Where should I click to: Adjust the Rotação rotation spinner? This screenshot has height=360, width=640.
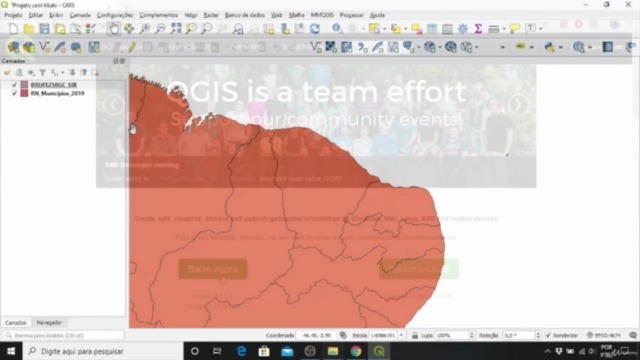(538, 335)
